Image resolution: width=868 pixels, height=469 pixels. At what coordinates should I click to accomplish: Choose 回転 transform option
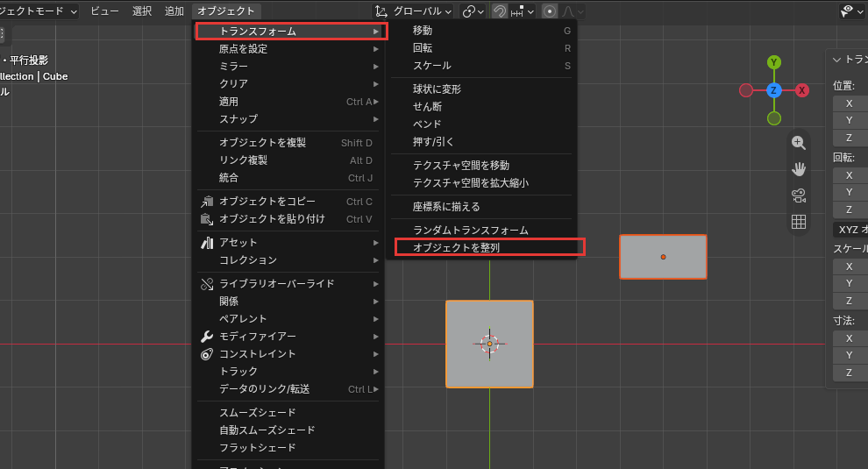[481, 48]
